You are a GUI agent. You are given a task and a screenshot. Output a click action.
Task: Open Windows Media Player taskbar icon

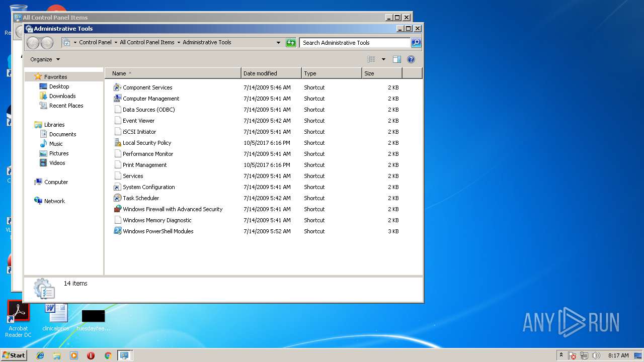point(74,355)
